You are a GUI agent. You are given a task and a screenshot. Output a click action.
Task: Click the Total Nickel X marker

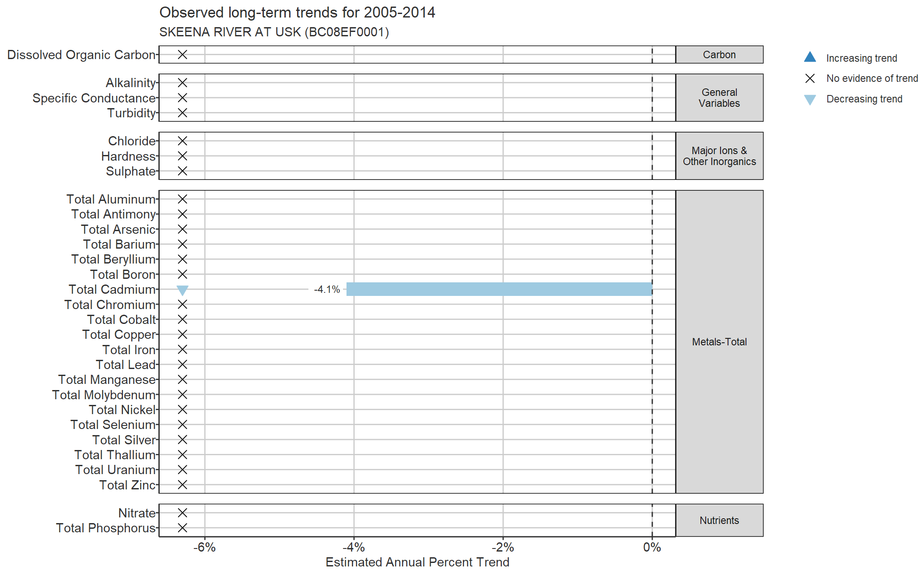pos(182,410)
